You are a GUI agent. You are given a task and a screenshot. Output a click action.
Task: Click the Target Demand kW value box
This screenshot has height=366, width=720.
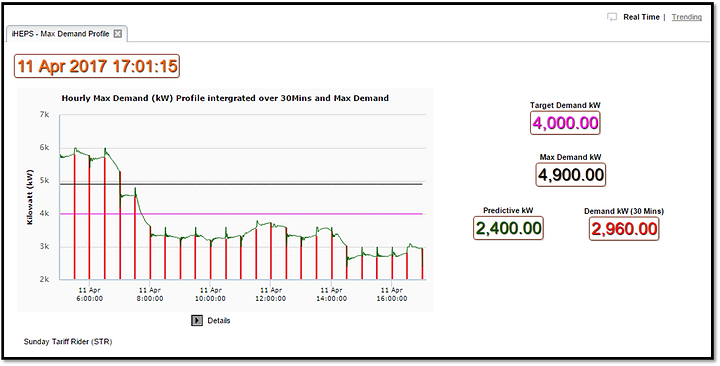[565, 123]
